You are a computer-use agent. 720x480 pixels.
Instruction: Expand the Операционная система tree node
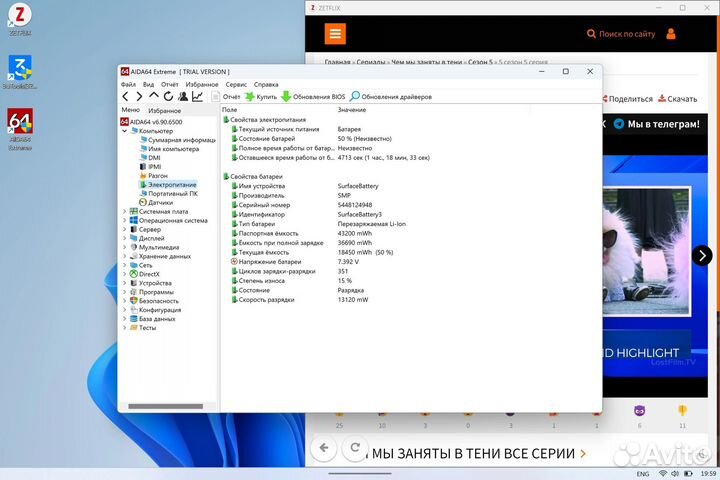(124, 221)
